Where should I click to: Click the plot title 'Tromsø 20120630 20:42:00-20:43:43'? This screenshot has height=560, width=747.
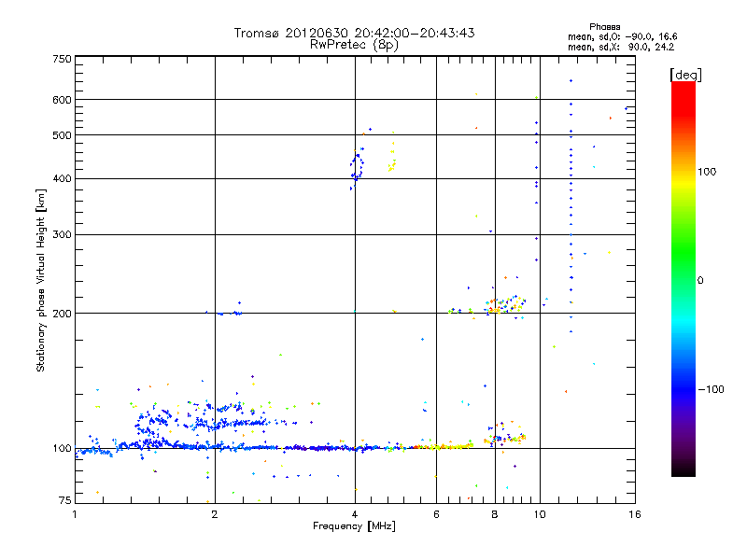354,33
